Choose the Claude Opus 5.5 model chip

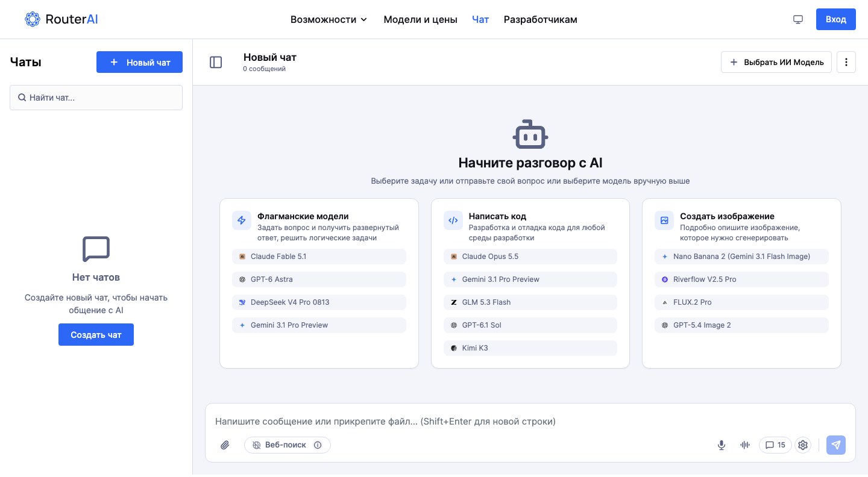click(x=530, y=257)
